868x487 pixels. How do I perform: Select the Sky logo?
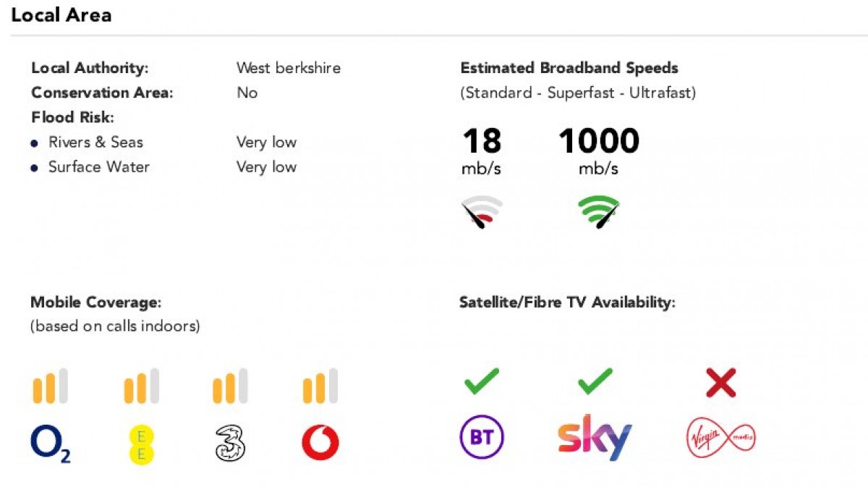click(595, 437)
